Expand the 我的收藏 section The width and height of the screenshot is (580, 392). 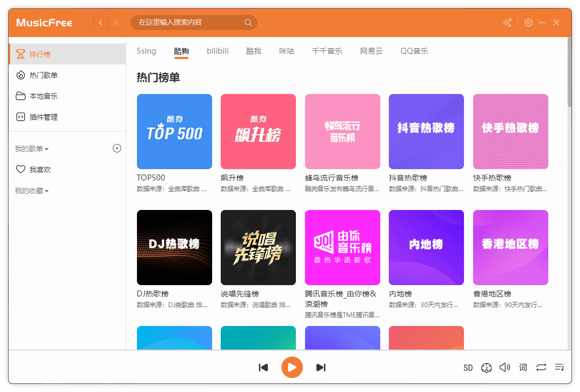32,191
